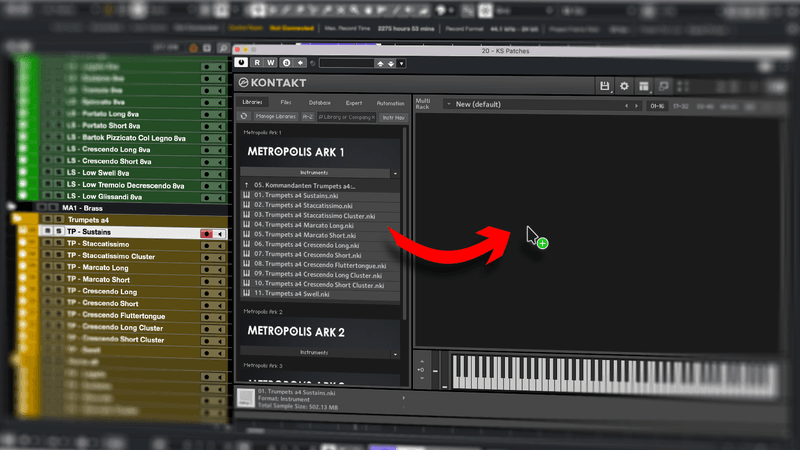The width and height of the screenshot is (800, 450).
Task: Click the Library or Company search field
Action: coord(347,117)
